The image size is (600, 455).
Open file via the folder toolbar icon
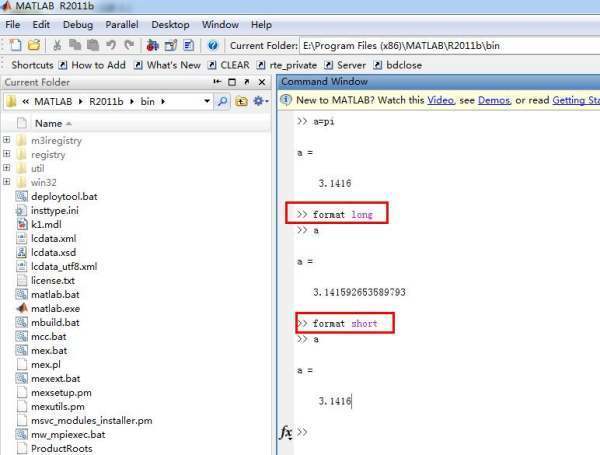click(34, 45)
